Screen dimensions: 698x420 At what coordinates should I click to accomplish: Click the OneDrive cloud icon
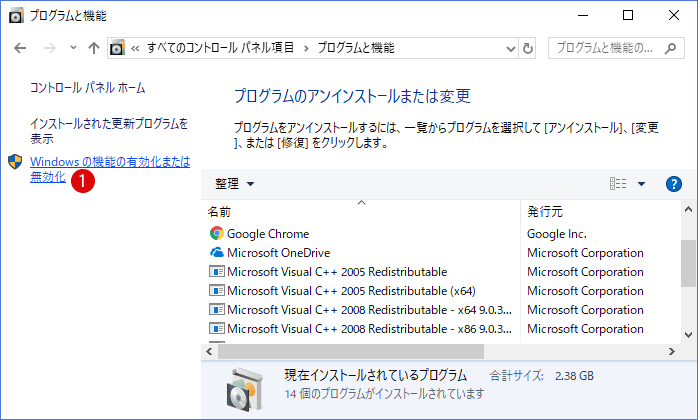pos(217,253)
